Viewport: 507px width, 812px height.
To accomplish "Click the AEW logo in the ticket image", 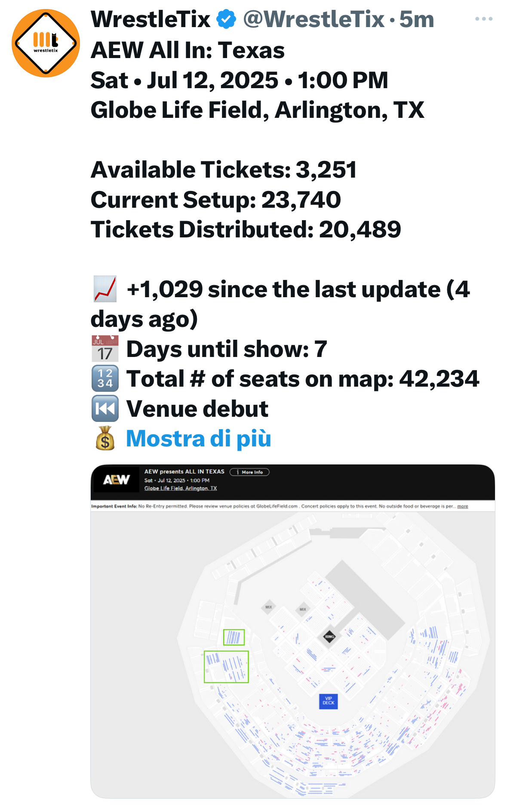I will pos(116,480).
